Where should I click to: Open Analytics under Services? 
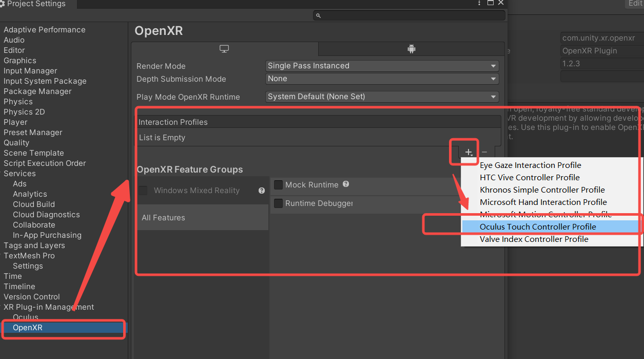click(x=30, y=194)
